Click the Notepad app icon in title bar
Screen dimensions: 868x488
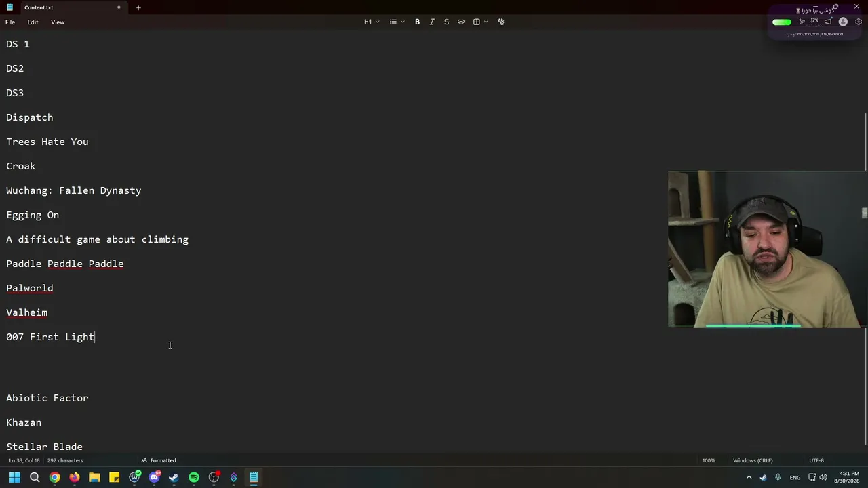(x=9, y=7)
